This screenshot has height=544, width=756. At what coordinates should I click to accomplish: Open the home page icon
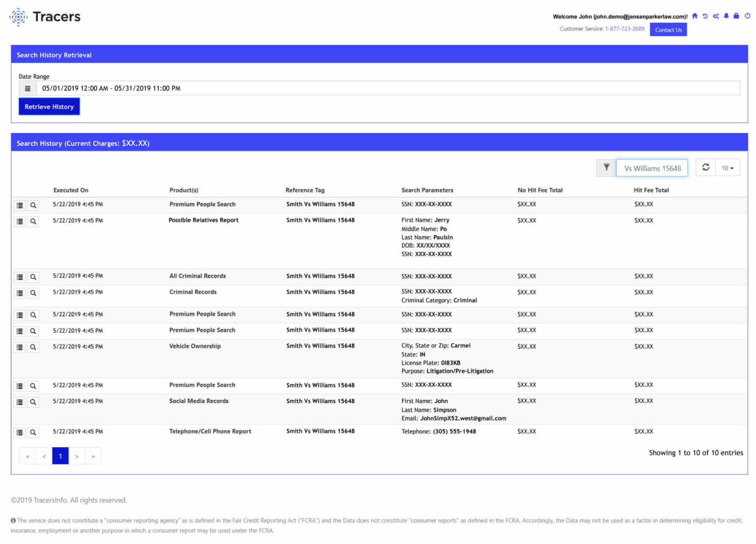[695, 16]
